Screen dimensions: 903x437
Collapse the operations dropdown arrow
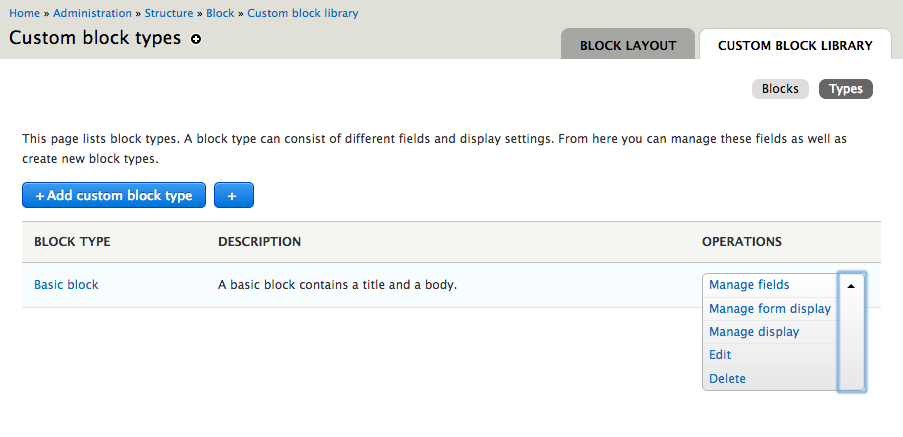[851, 286]
